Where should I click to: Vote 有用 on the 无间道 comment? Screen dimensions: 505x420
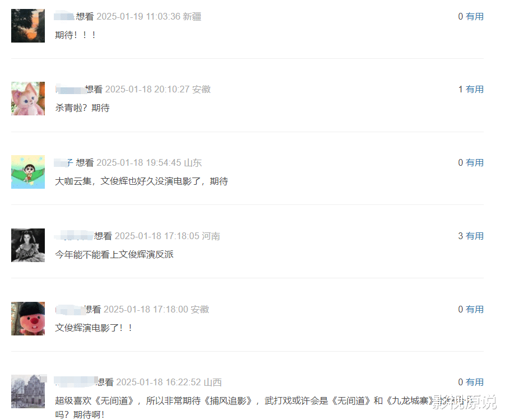(475, 382)
